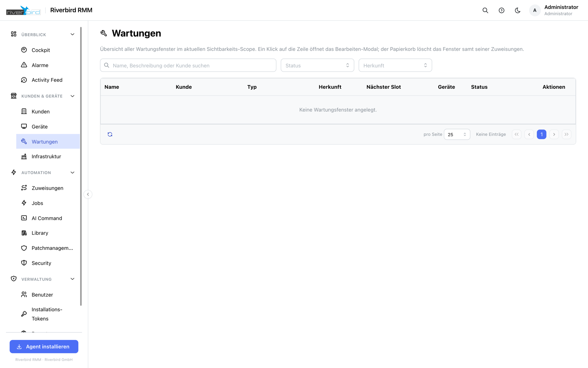Click the Agent installieren button
Viewport: 588px width, 368px height.
[x=44, y=346]
